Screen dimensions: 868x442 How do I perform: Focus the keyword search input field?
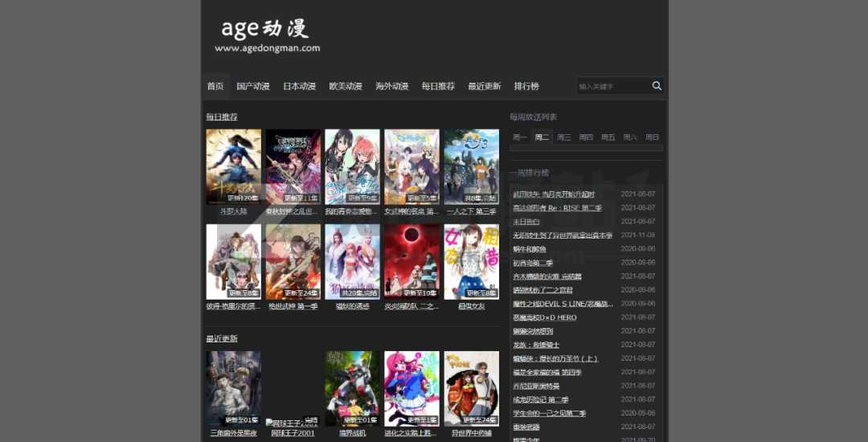click(612, 86)
